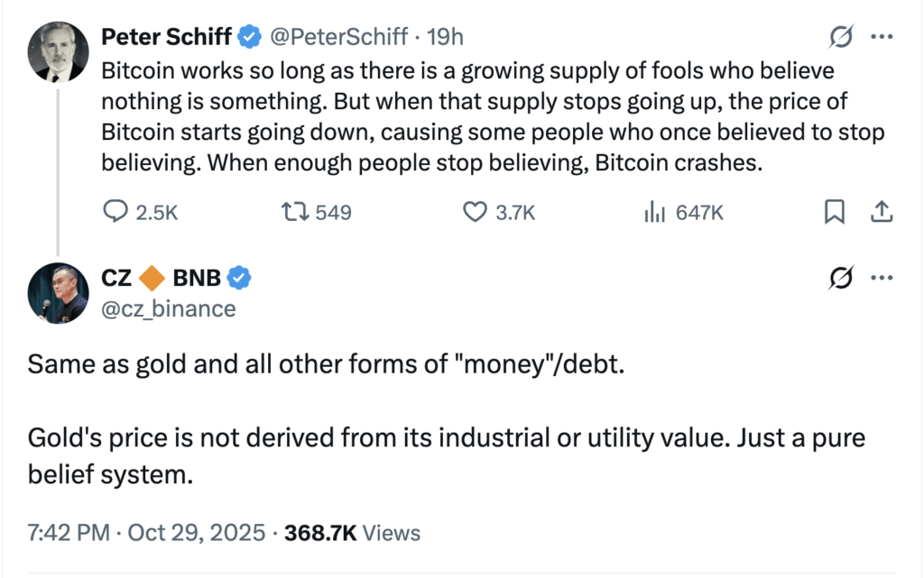Viewport: 924px width, 578px height.
Task: Open the more options menu on CZ's reply
Action: (x=882, y=278)
